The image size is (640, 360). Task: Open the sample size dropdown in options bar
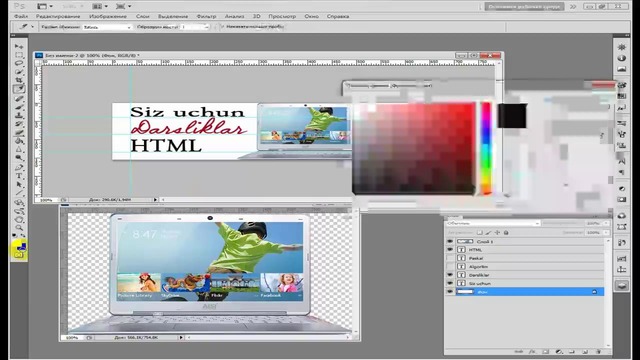click(107, 27)
